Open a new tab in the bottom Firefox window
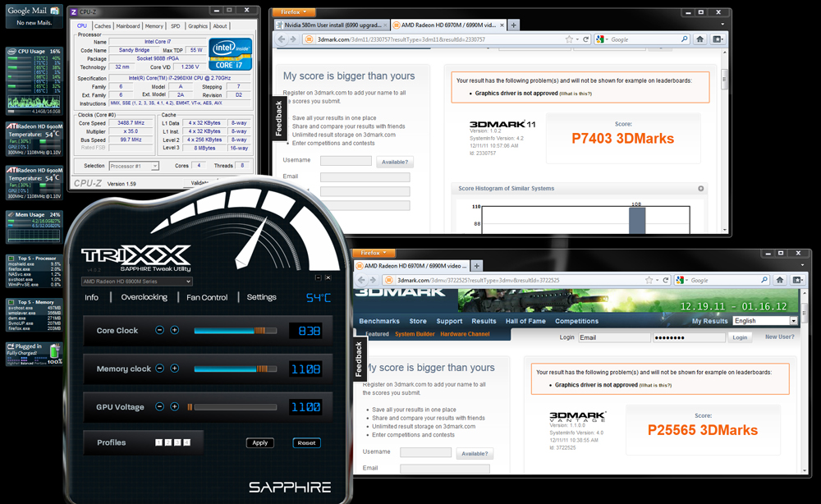821x504 pixels. [476, 266]
